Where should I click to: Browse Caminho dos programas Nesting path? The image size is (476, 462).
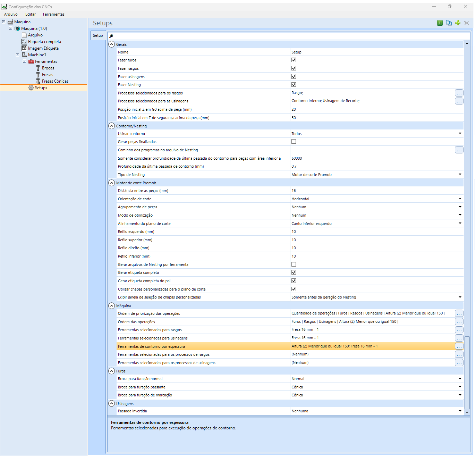pos(459,150)
